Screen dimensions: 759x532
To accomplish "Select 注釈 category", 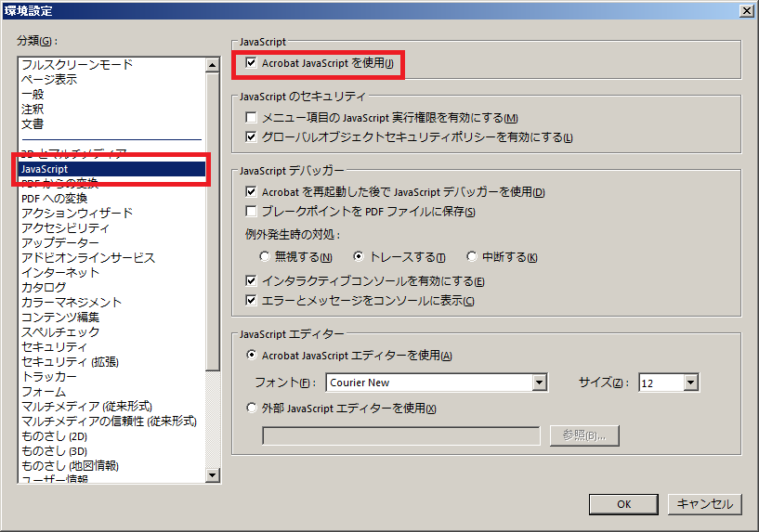I will [33, 110].
